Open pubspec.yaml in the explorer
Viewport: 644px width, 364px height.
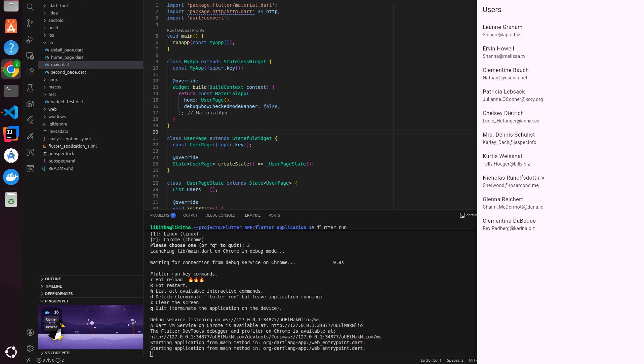point(62,161)
